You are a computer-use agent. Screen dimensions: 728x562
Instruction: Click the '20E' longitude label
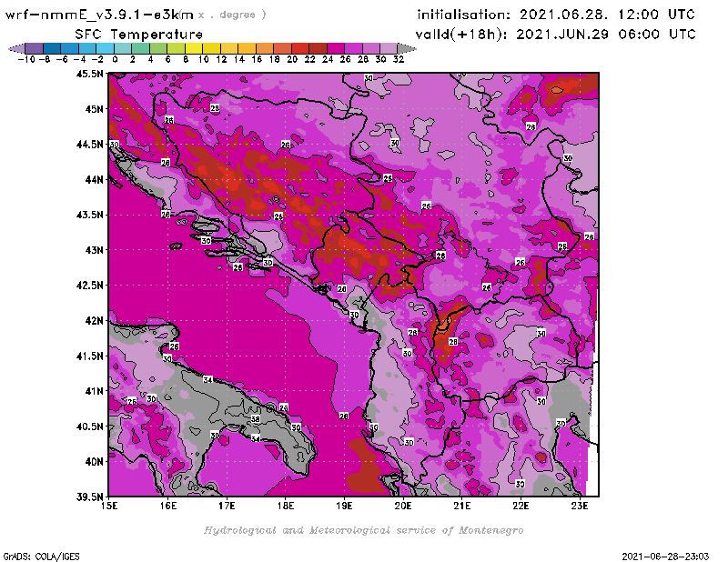click(x=403, y=507)
